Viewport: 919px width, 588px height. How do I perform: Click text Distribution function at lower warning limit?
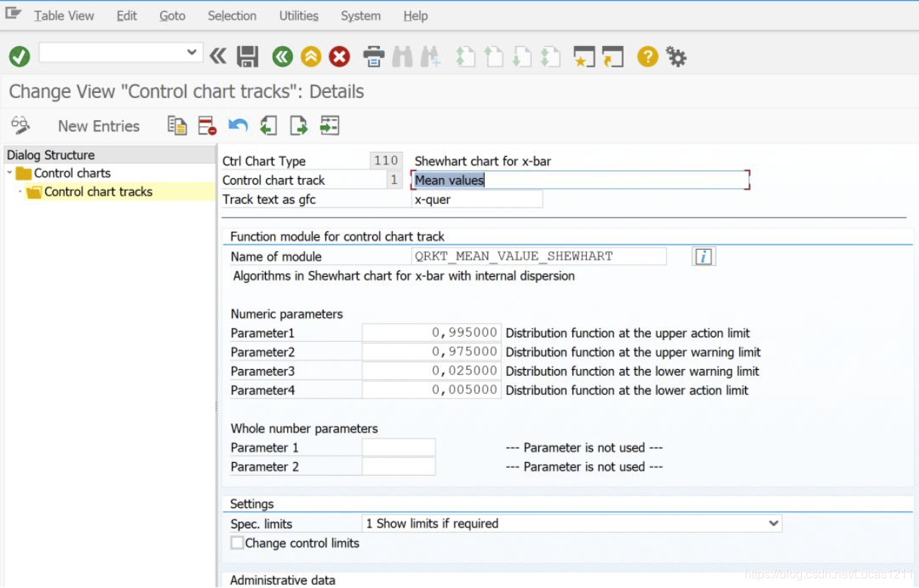(x=632, y=371)
